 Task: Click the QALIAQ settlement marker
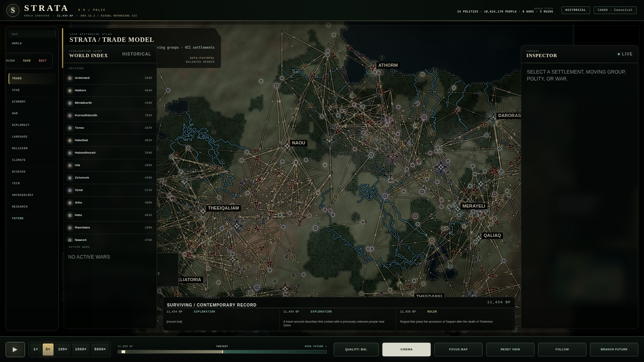(479, 239)
